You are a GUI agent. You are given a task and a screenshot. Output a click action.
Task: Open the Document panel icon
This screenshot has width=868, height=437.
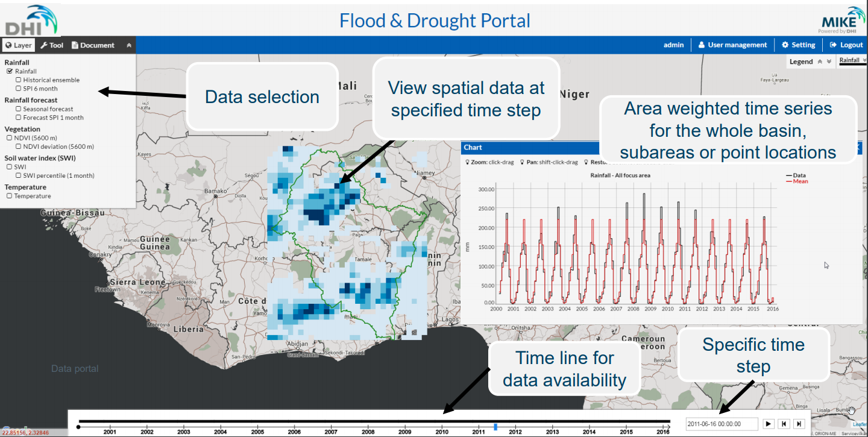pos(76,45)
